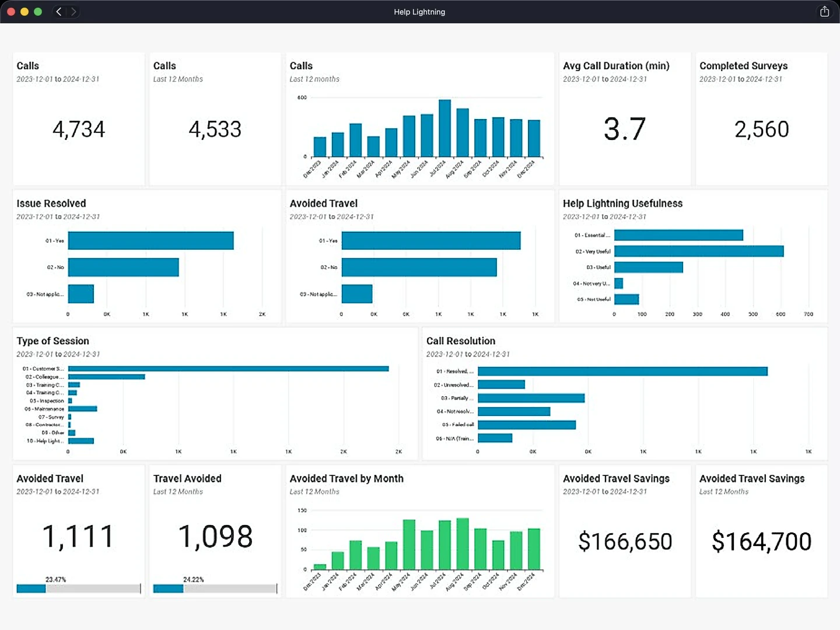
Task: Click the Aug 2024 green bar in Avoided Travel by Month
Action: [x=463, y=544]
